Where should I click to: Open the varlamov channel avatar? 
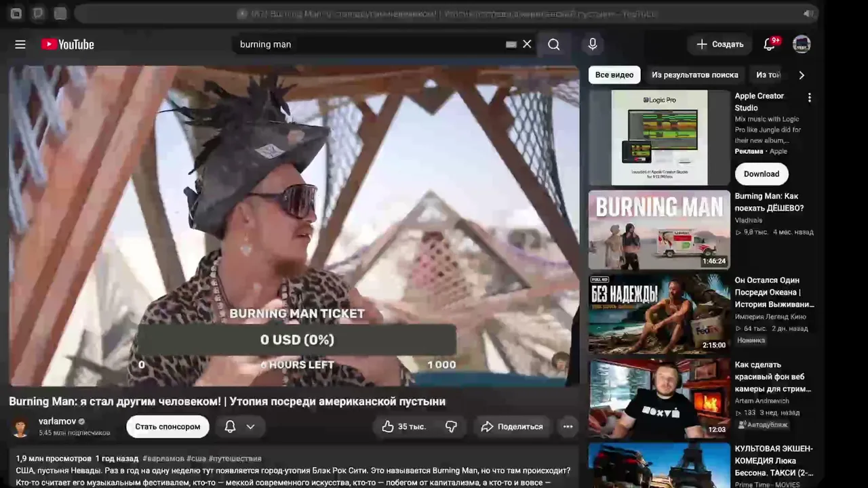21,427
